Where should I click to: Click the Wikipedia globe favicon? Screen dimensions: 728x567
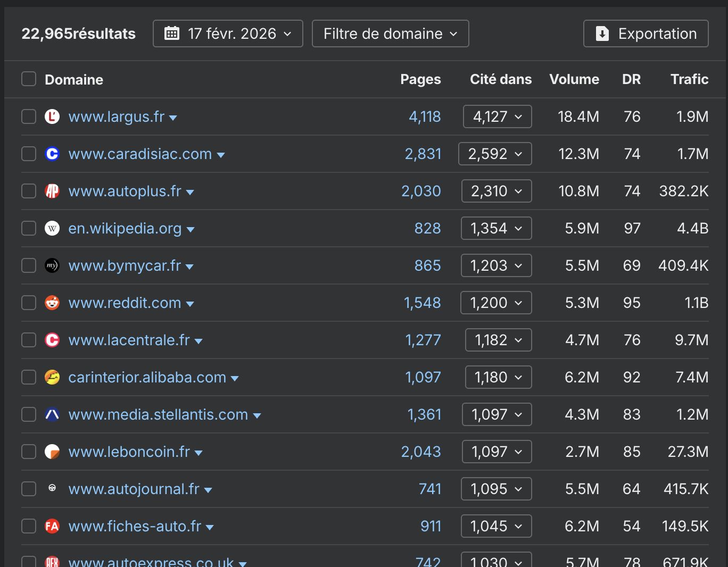click(x=52, y=228)
